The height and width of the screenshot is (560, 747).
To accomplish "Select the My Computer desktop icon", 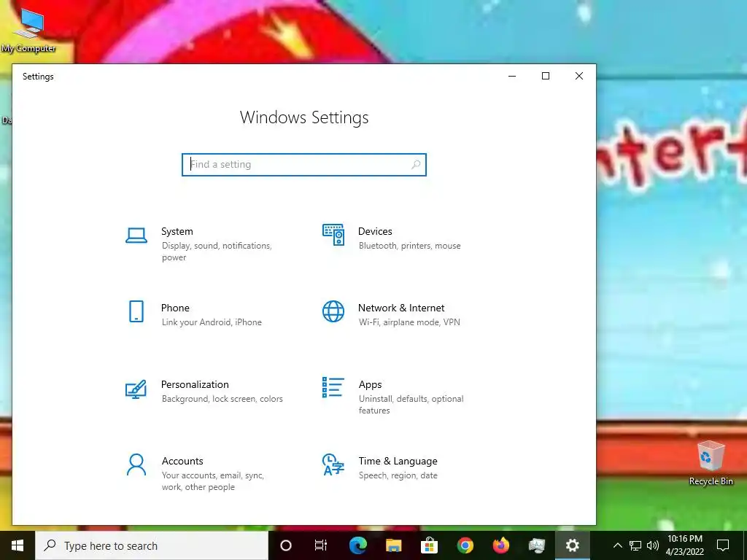I will click(x=28, y=31).
